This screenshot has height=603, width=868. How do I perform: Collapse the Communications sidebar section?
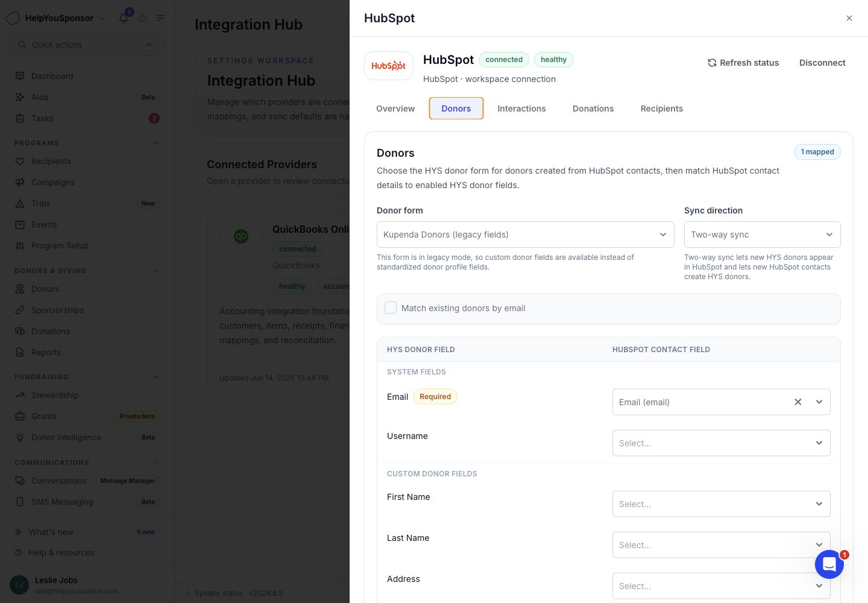click(x=156, y=463)
